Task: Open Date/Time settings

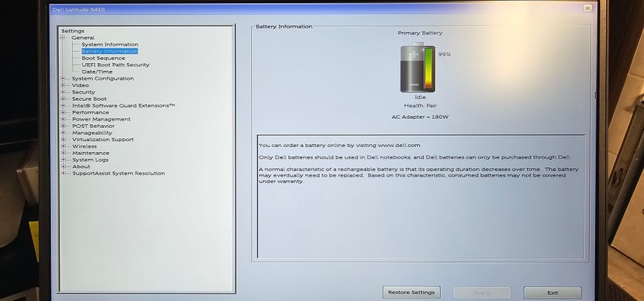Action: [x=97, y=72]
